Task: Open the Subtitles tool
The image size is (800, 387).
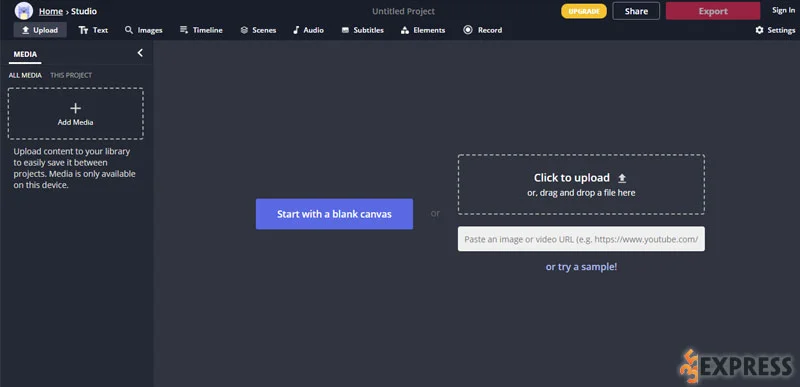Action: pyautogui.click(x=362, y=30)
